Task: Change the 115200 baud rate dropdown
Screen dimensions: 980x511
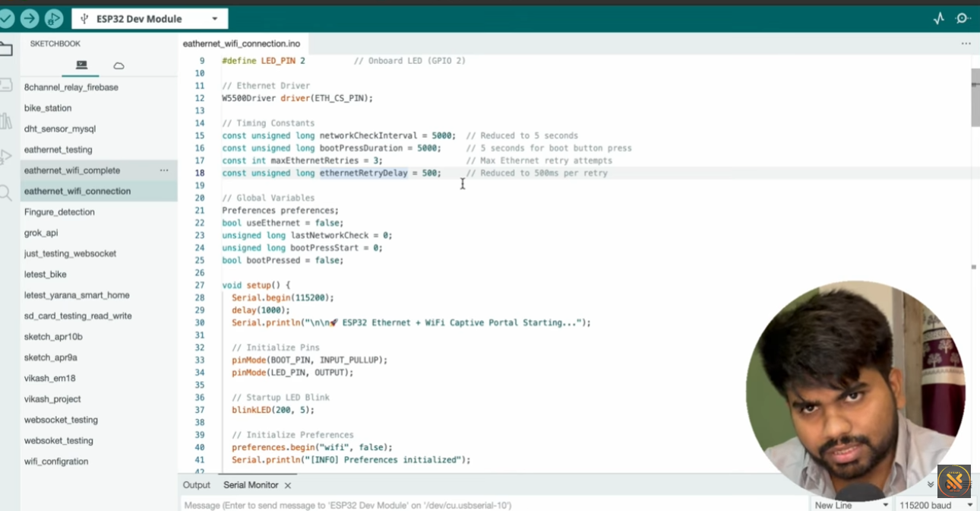Action: [935, 505]
